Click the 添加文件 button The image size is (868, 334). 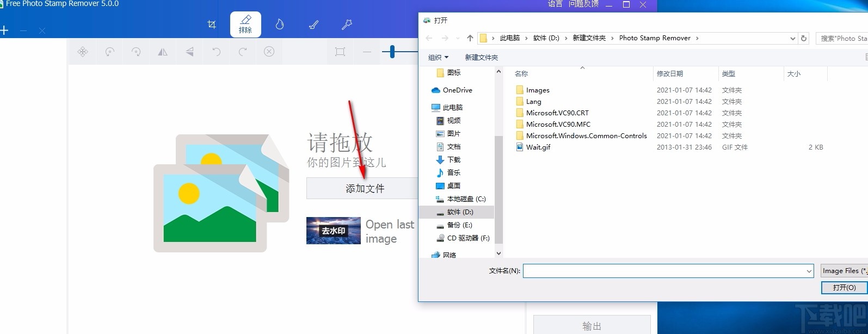362,188
